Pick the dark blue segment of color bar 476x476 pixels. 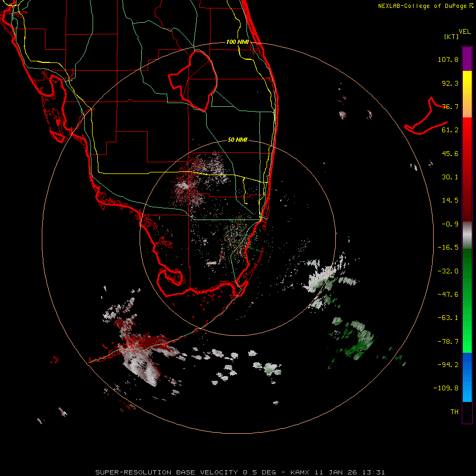pyautogui.click(x=467, y=364)
